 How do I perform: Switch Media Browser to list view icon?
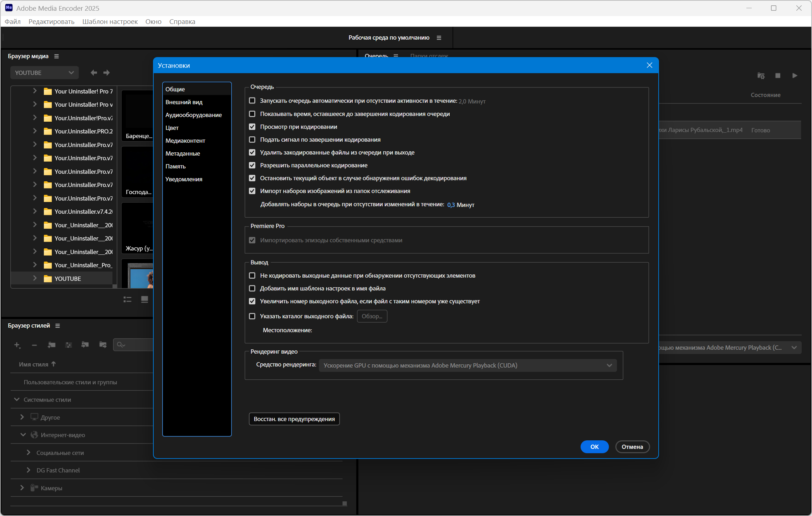(x=127, y=299)
